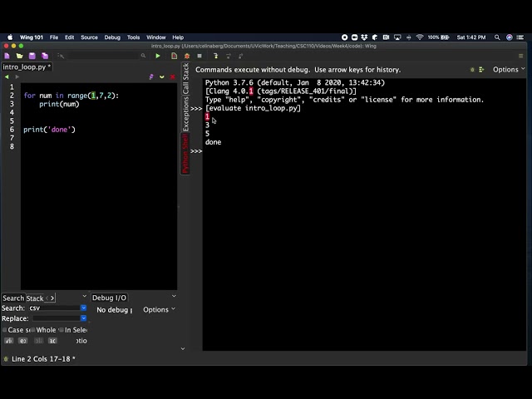532x399 pixels.
Task: Click the bug status icon in the status bar
Action: (6, 359)
